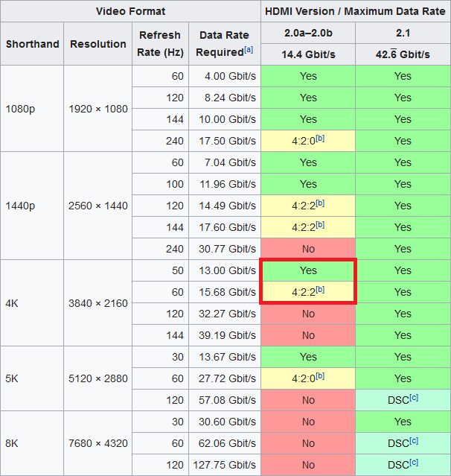Image resolution: width=451 pixels, height=476 pixels.
Task: Click the 'No' cell in 30.77 Gbit/s row
Action: click(308, 249)
